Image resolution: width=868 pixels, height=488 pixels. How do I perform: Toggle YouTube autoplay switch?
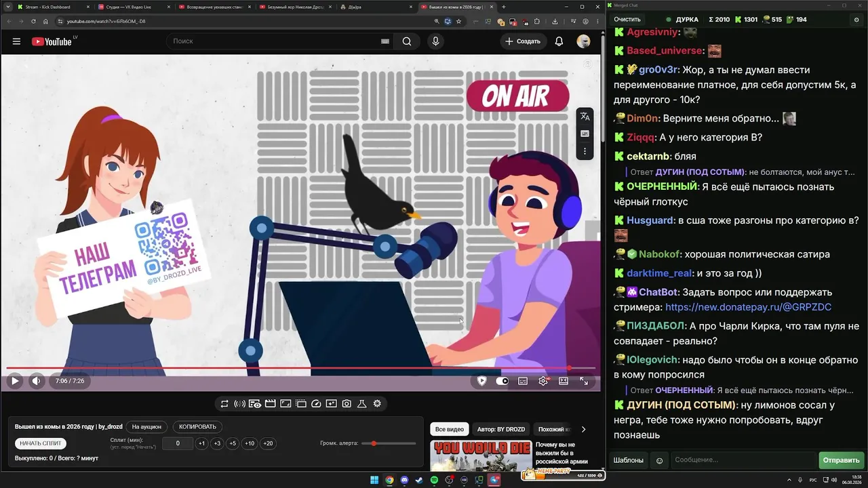[502, 381]
